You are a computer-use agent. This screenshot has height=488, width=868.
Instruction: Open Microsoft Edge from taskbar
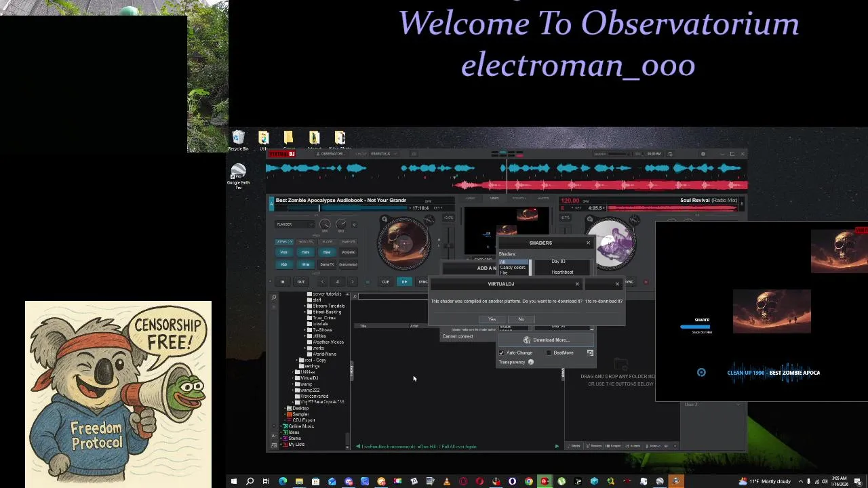coord(283,481)
